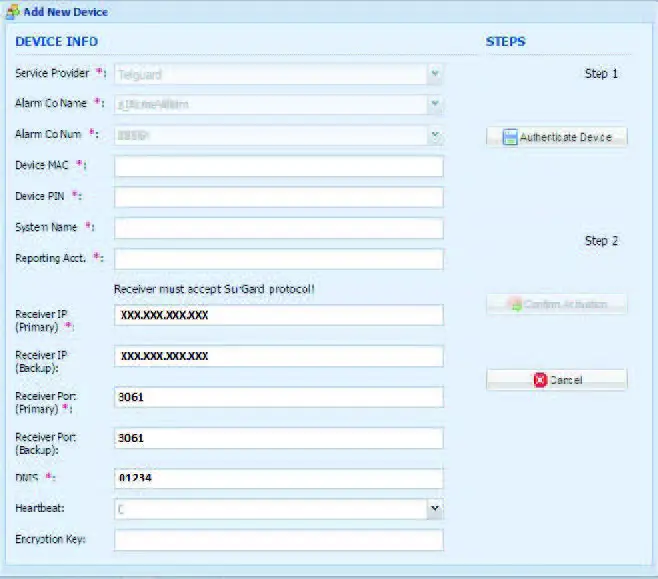Focus the Reporting Acct. input field
The width and height of the screenshot is (658, 579).
[279, 259]
